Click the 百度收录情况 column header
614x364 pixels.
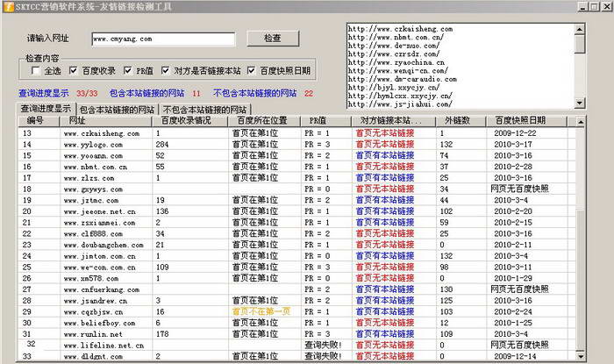coord(189,120)
